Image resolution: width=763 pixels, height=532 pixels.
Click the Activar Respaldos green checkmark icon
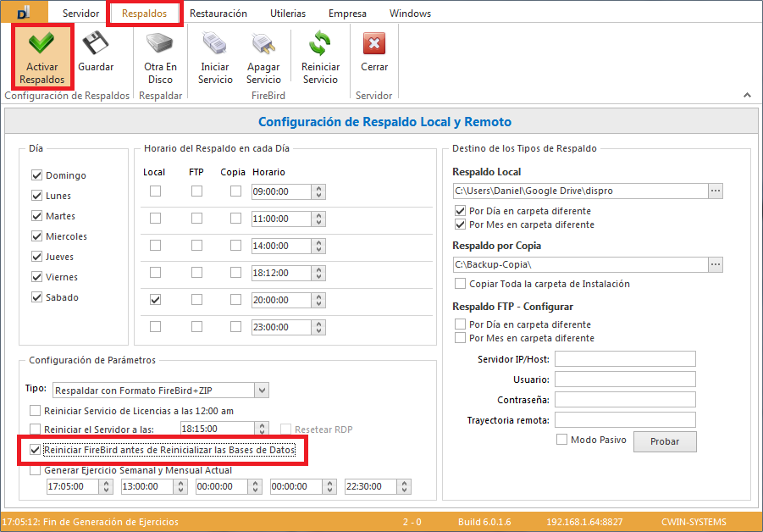click(41, 44)
